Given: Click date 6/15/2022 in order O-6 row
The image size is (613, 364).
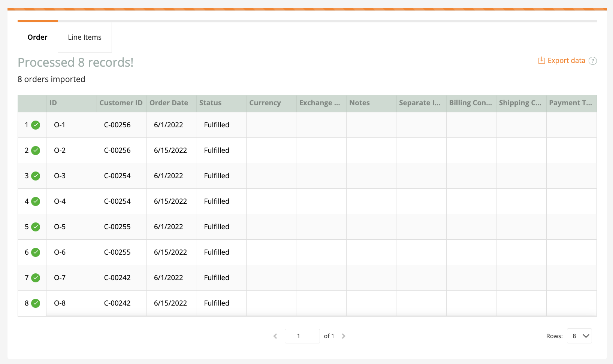Looking at the screenshot, I should click(x=170, y=252).
